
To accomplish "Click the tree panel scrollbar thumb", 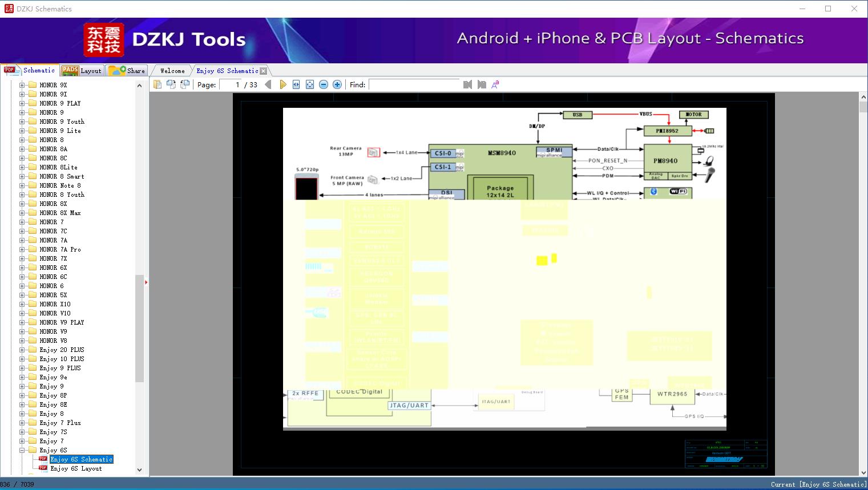I will coord(139,328).
